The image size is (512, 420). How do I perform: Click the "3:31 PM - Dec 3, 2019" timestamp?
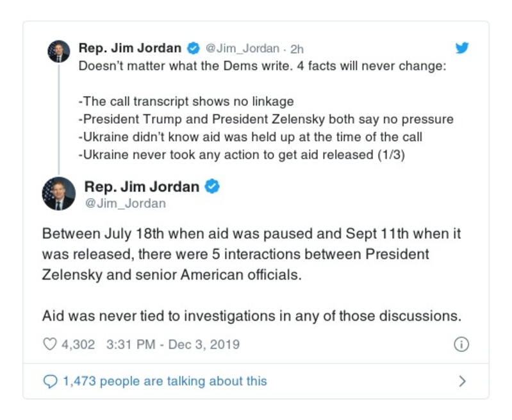pos(172,344)
